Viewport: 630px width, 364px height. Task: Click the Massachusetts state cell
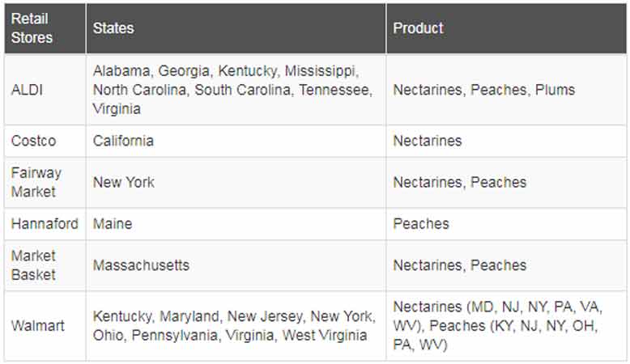[236, 265]
